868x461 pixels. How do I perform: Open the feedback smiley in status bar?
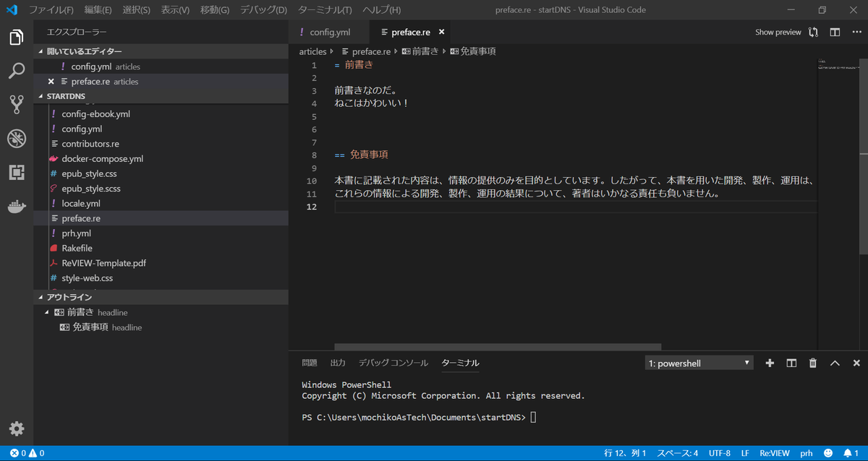[x=827, y=453]
